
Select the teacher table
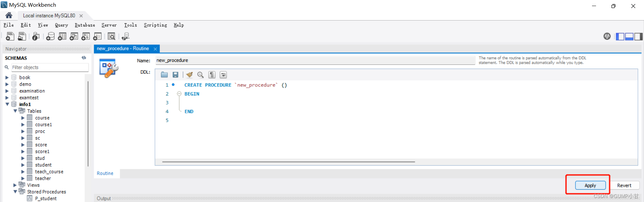click(x=43, y=178)
